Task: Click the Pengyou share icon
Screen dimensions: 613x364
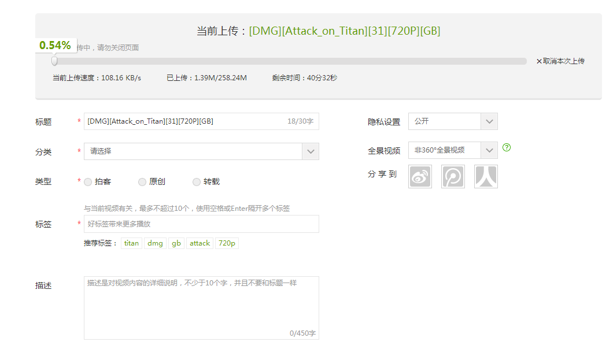Action: (453, 176)
